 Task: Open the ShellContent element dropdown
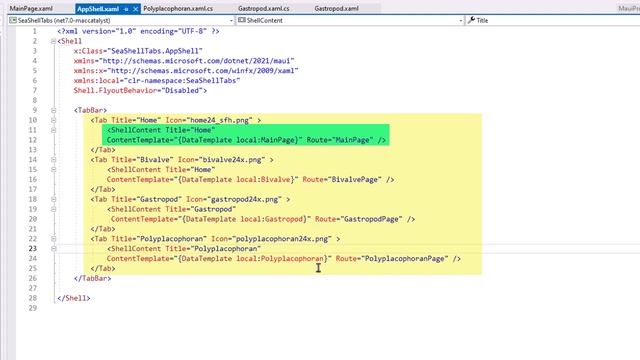pyautogui.click(x=461, y=20)
